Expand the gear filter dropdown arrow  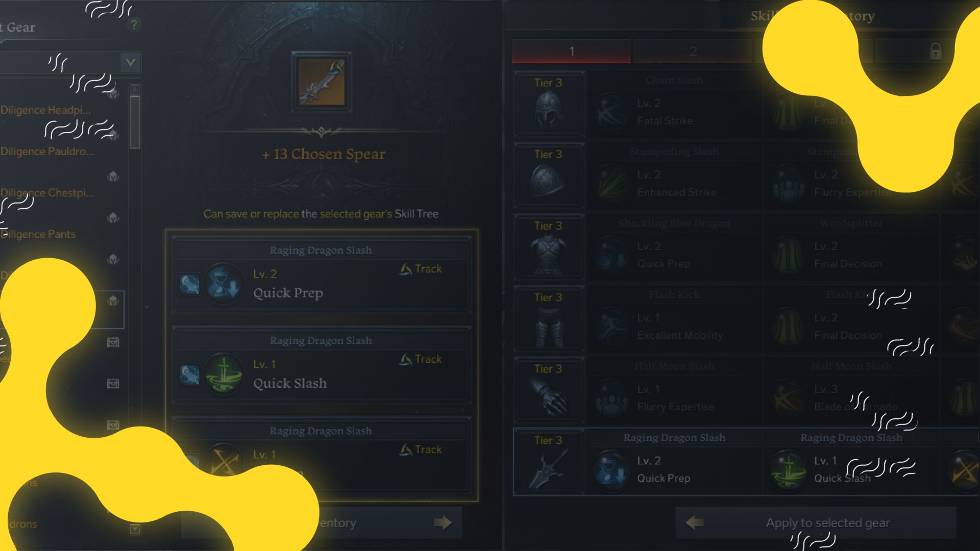(x=131, y=63)
